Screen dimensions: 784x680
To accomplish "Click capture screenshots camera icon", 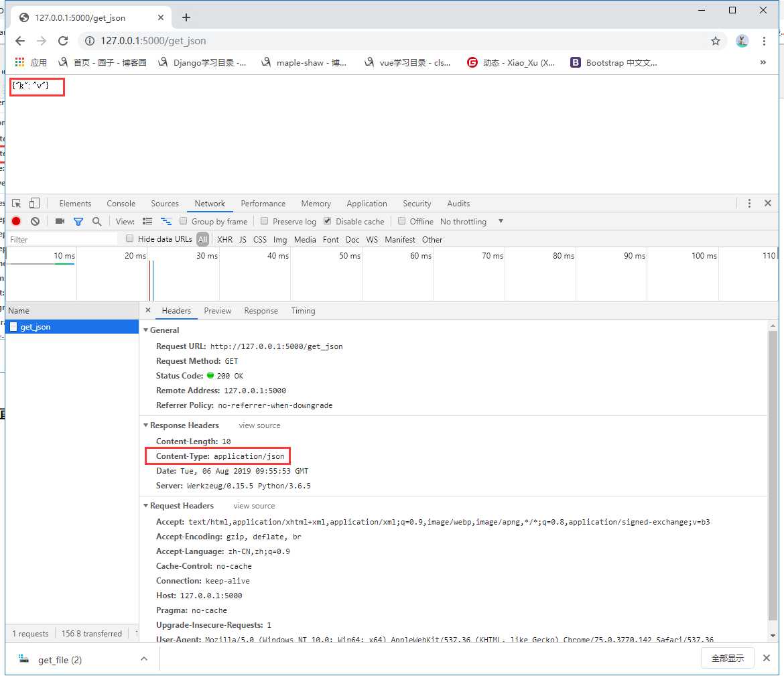I will [x=60, y=222].
